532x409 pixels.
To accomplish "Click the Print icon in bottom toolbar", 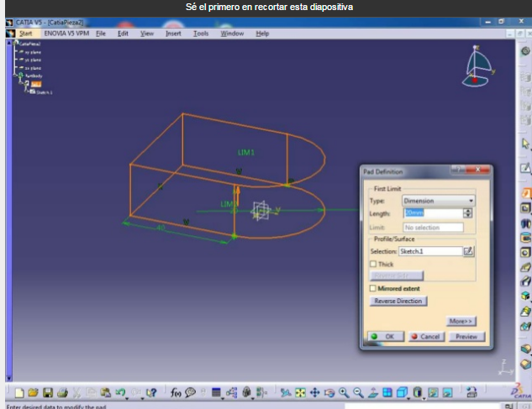I will 62,392.
